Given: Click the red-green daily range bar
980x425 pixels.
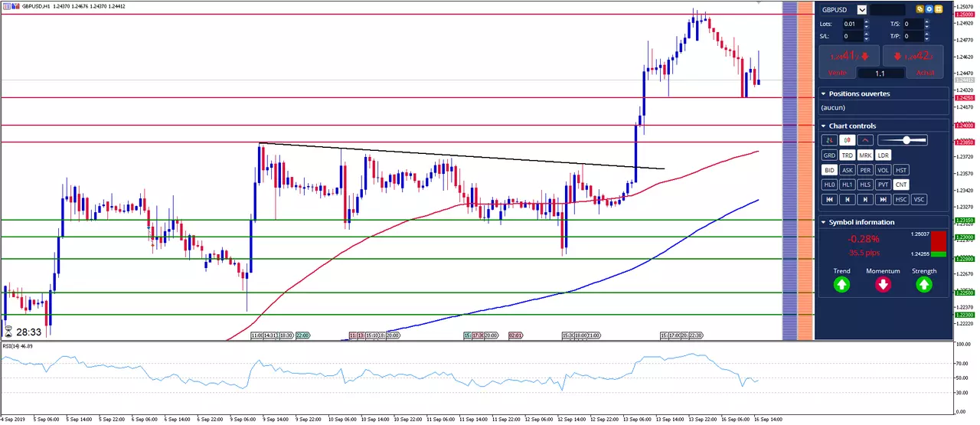Looking at the screenshot, I should coord(939,245).
